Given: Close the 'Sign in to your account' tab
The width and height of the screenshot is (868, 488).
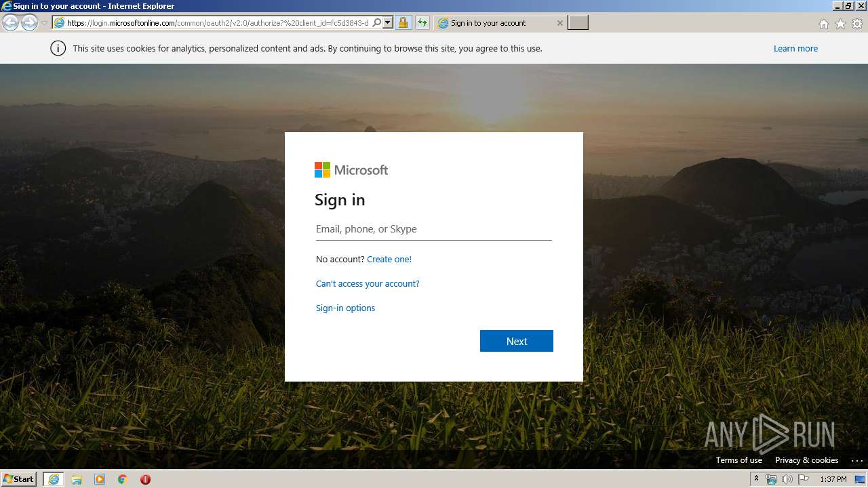Looking at the screenshot, I should pyautogui.click(x=559, y=22).
